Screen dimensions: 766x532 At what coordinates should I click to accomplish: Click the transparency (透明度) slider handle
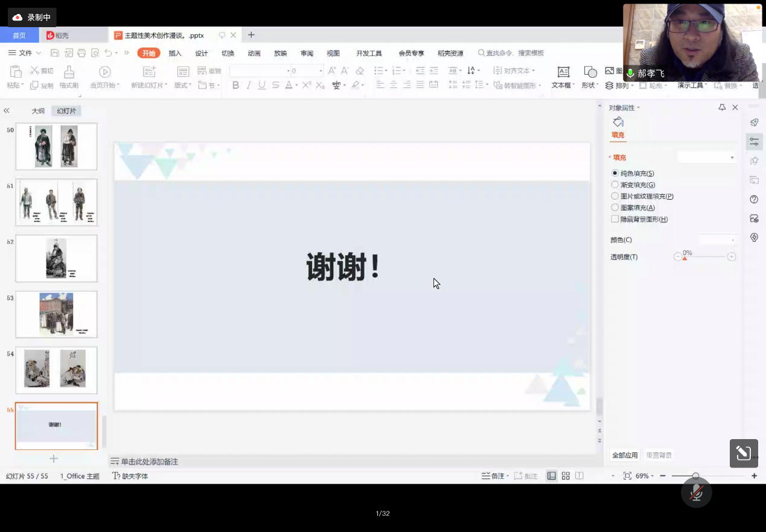[685, 258]
